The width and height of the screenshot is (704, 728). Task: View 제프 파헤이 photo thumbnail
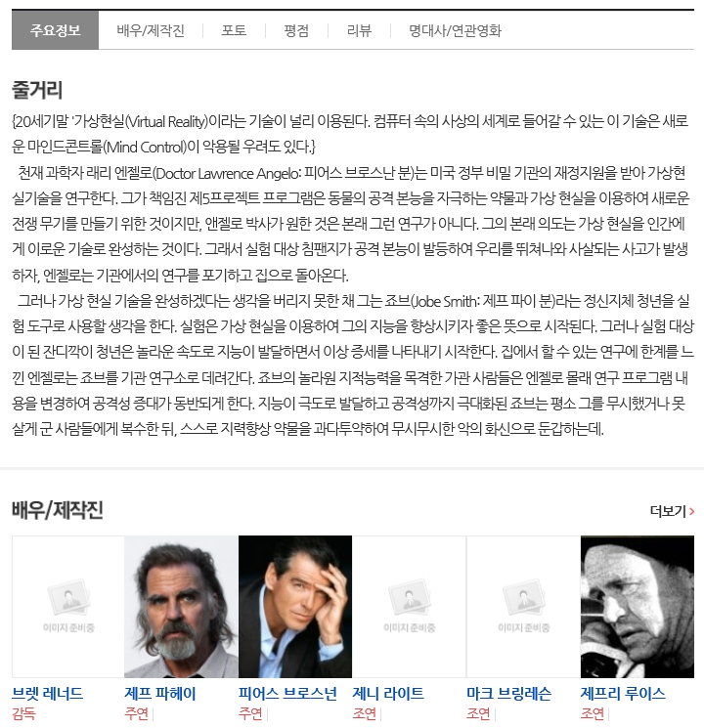[x=181, y=607]
